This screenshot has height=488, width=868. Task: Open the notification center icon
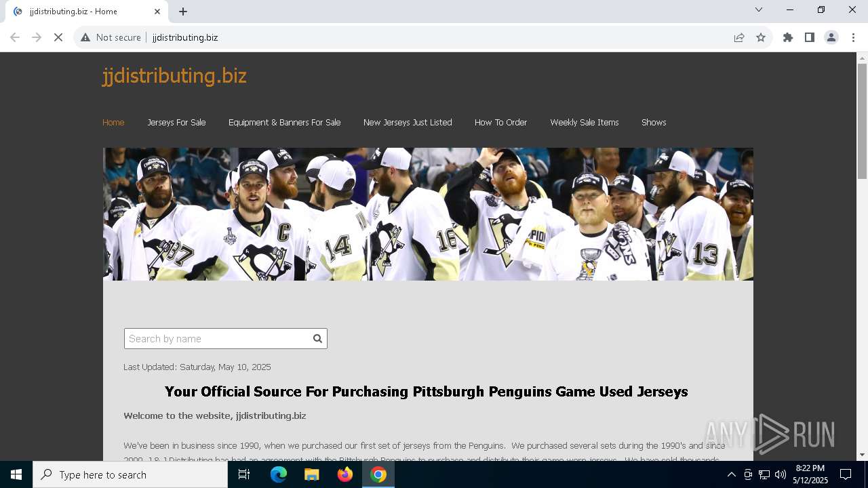846,474
